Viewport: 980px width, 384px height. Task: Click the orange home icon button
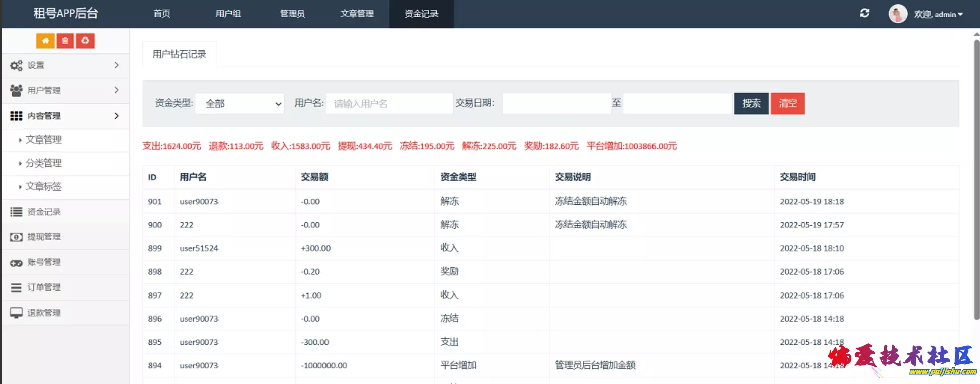(x=45, y=41)
